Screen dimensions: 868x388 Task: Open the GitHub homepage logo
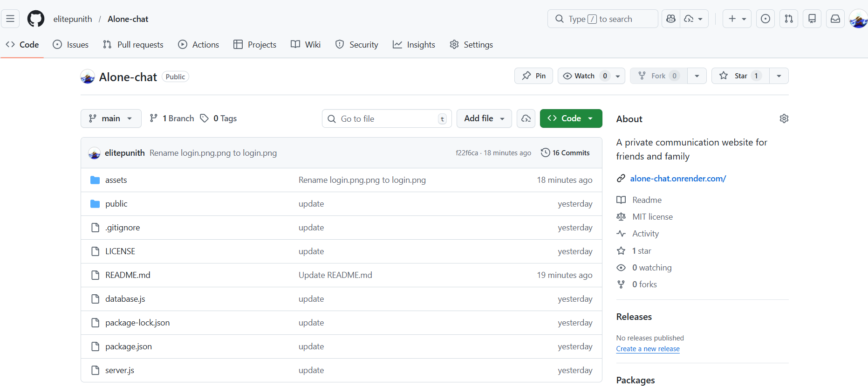(36, 19)
